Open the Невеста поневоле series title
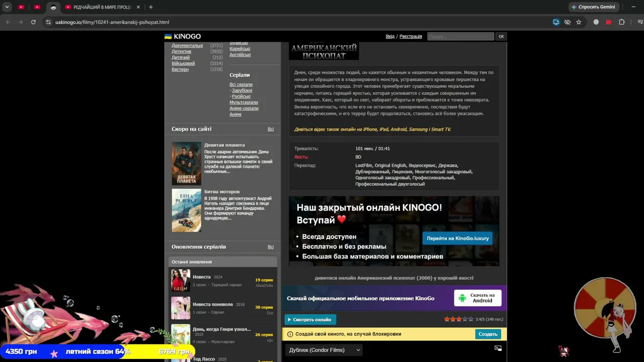Viewport: 644px width, 362px height. [213, 304]
